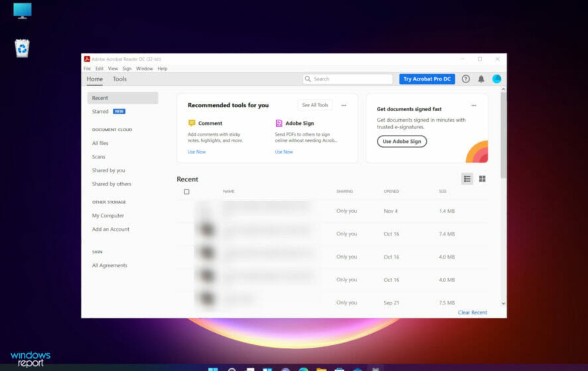Click the scrollbar up arrow
Viewport: 588px width, 371px height.
click(x=503, y=89)
